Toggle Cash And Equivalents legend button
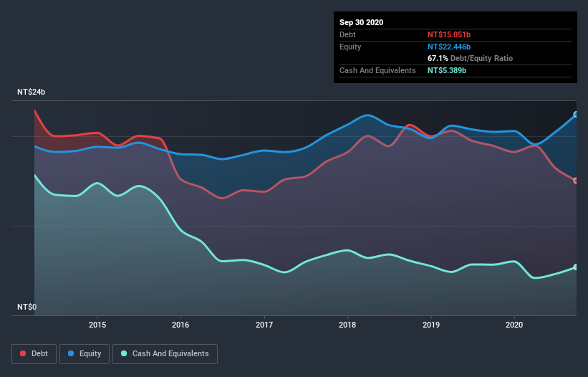588x377 pixels. tap(165, 354)
